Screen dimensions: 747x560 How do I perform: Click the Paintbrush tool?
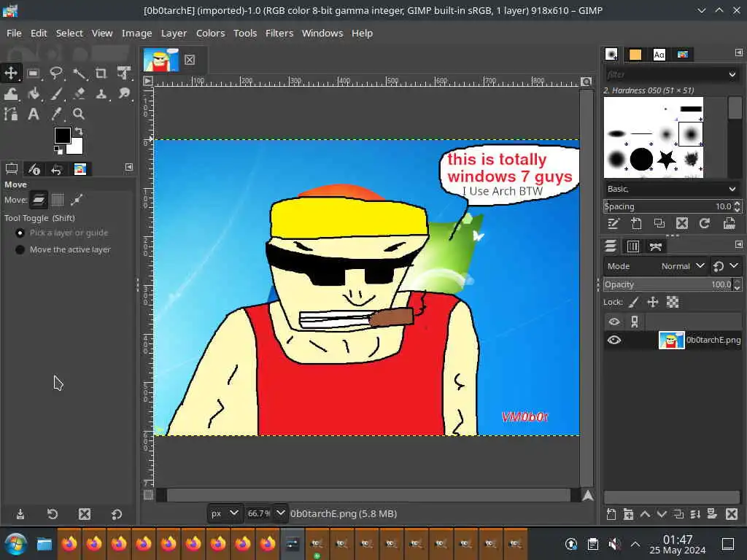click(x=56, y=93)
